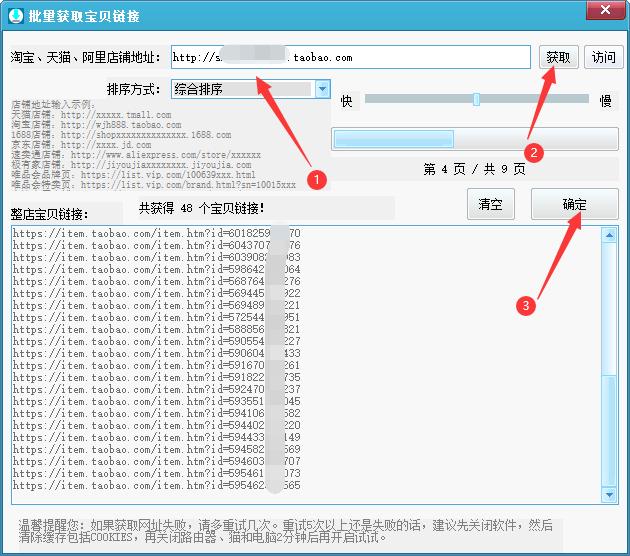The image size is (630, 556).
Task: Select link row starting id=6018259
Action: coord(156,233)
